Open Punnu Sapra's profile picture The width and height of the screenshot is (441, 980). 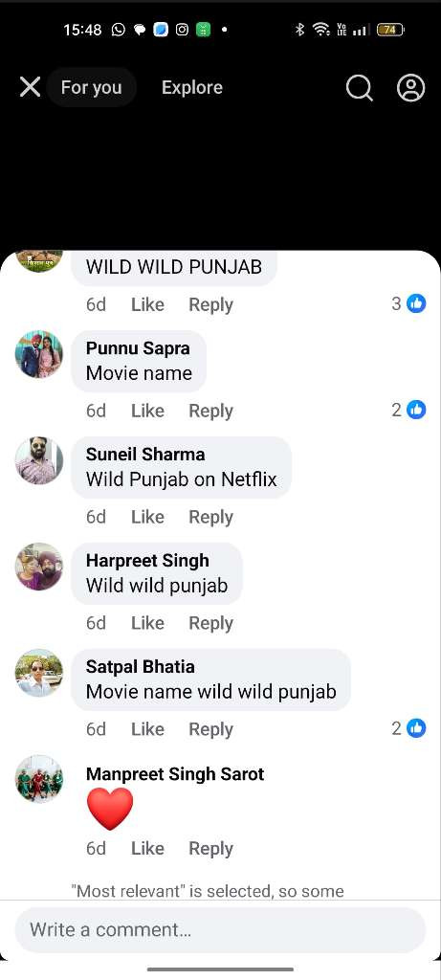coord(38,354)
